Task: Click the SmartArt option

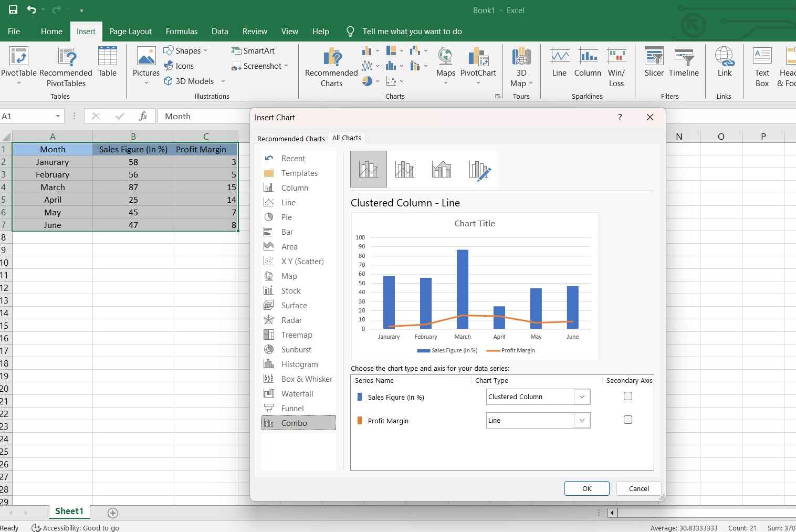Action: [253, 50]
